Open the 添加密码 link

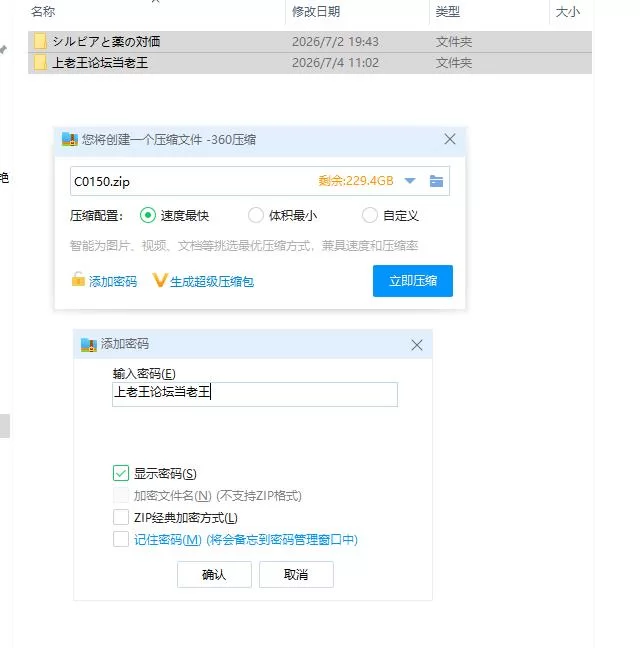pos(113,281)
